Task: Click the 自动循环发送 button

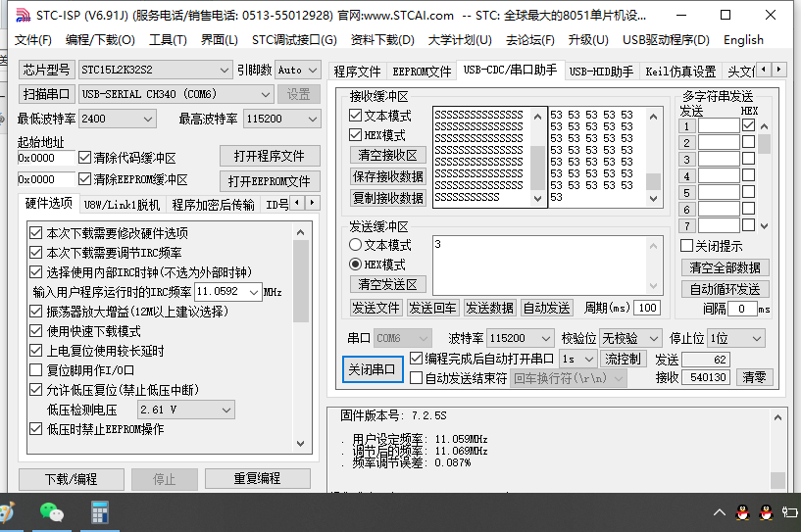Action: click(x=725, y=289)
